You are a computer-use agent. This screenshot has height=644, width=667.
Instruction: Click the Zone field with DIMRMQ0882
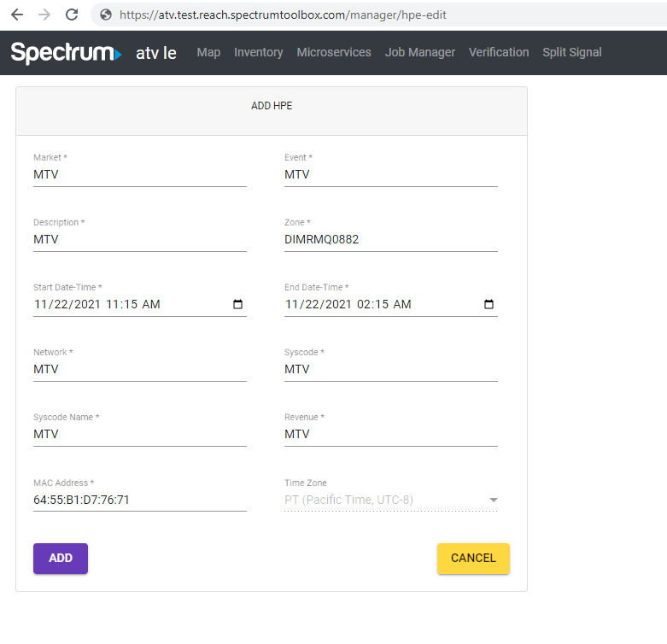coord(391,239)
